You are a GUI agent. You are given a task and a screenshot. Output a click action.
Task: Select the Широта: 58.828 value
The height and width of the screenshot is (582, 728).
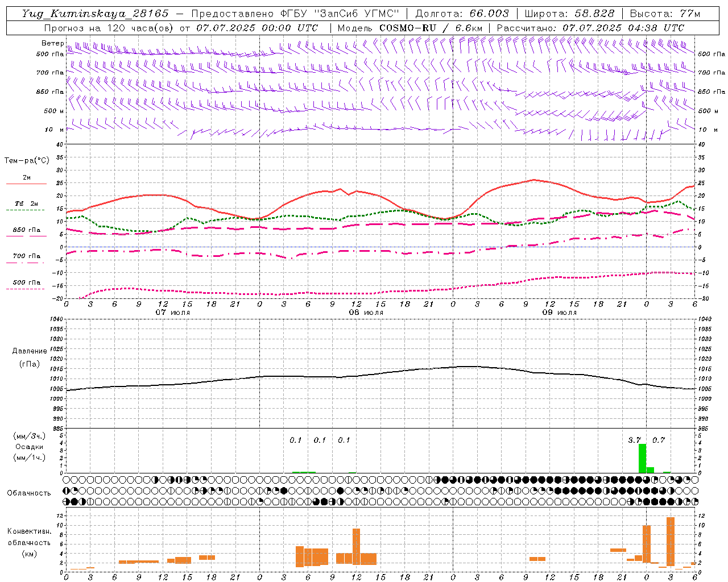click(569, 14)
